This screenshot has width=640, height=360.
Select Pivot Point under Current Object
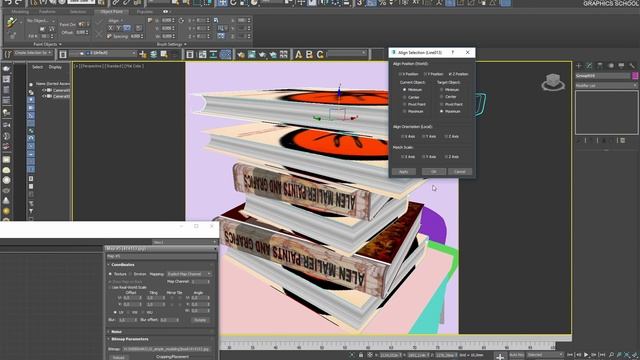click(x=404, y=104)
